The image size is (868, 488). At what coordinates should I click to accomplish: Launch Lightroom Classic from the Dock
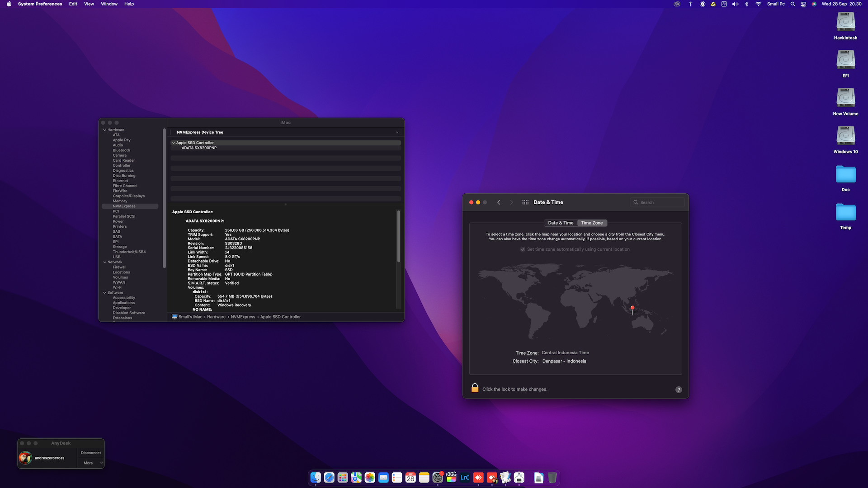coord(465,478)
